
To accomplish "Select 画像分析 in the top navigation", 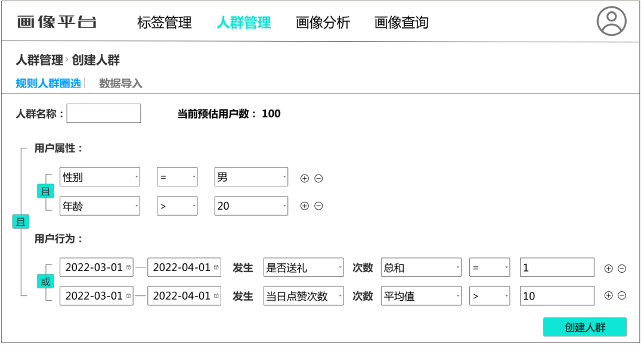I will 323,23.
